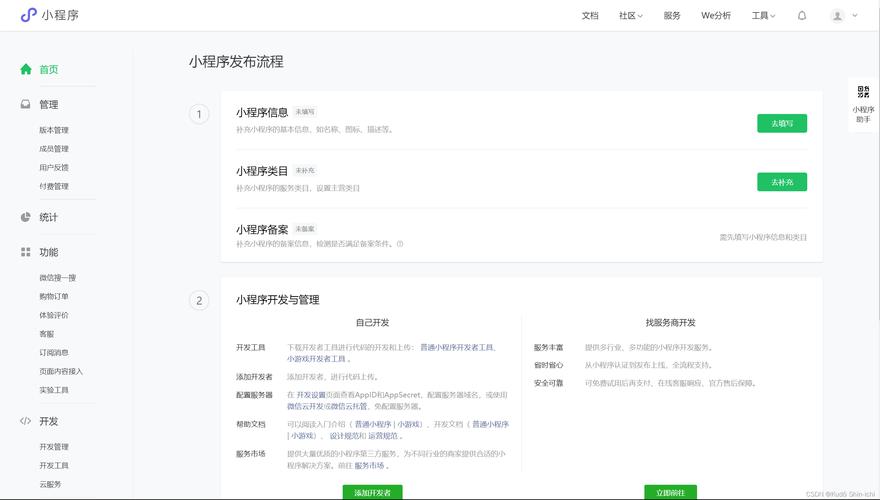The width and height of the screenshot is (880, 500).
Task: Open 微信搜一搜 under 功能
Action: pyautogui.click(x=58, y=278)
